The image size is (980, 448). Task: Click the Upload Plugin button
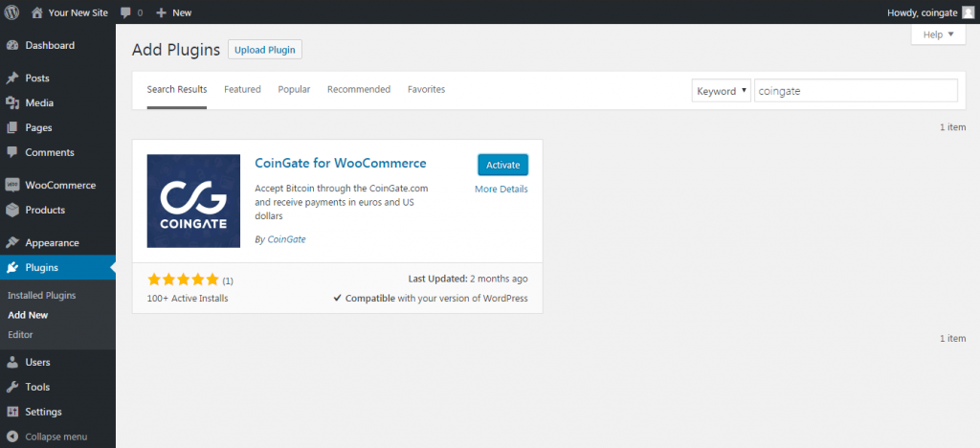tap(265, 50)
